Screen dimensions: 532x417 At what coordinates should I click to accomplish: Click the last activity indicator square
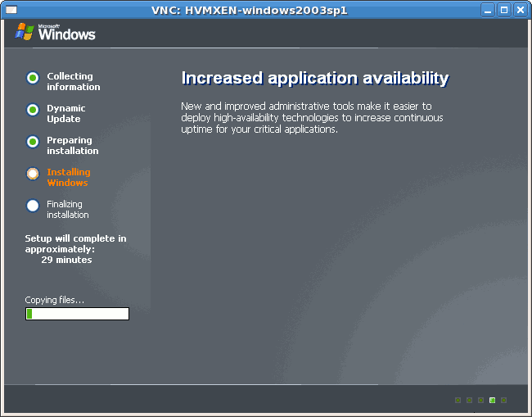[x=504, y=400]
